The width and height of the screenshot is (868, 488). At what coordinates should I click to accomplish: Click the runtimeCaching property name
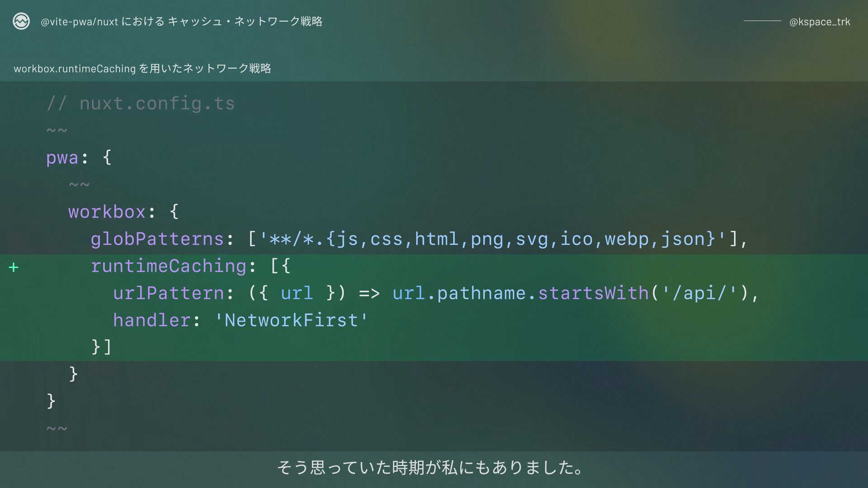point(168,266)
